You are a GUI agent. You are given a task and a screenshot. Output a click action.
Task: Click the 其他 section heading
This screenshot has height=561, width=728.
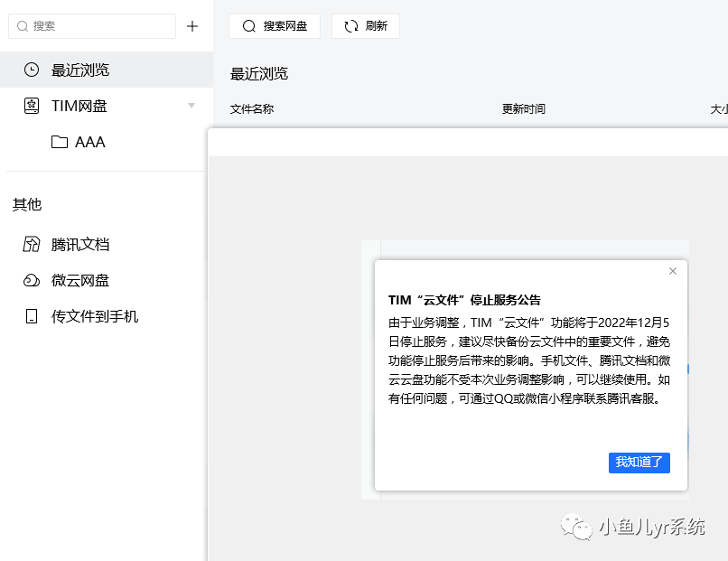pos(27,204)
